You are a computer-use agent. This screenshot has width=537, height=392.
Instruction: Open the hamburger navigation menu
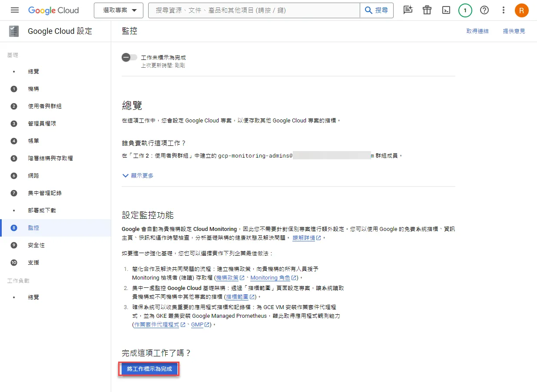click(x=15, y=10)
